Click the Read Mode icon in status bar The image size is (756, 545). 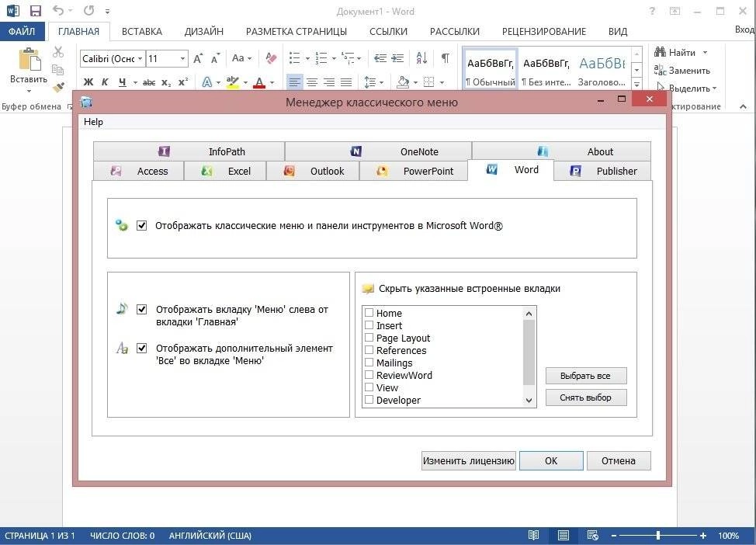(533, 536)
